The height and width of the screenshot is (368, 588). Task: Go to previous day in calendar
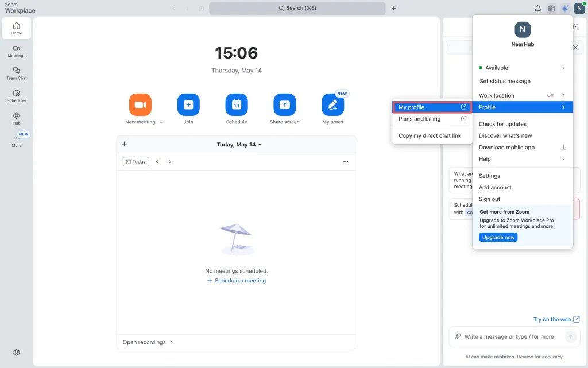pos(157,161)
